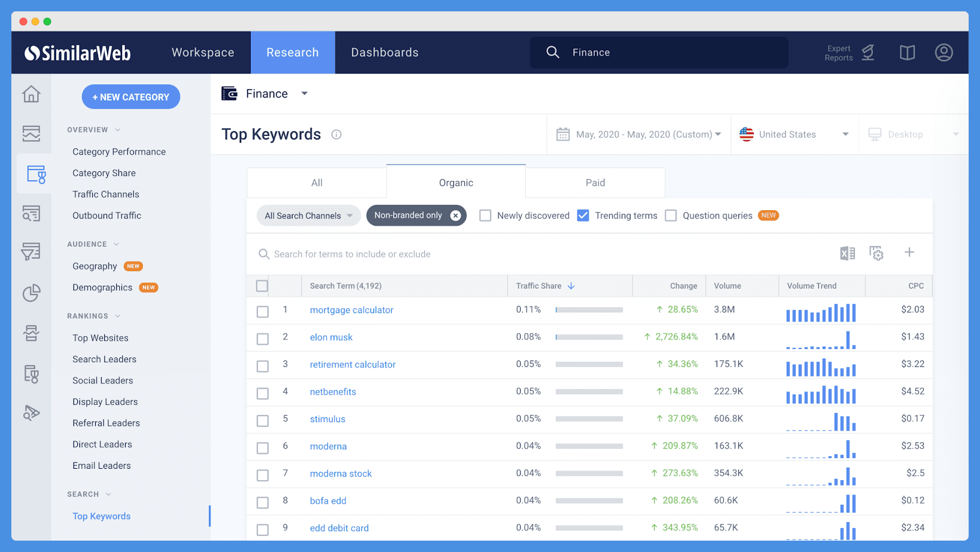Enable the Newly discovered checkbox
The width and height of the screenshot is (980, 552).
(x=485, y=216)
